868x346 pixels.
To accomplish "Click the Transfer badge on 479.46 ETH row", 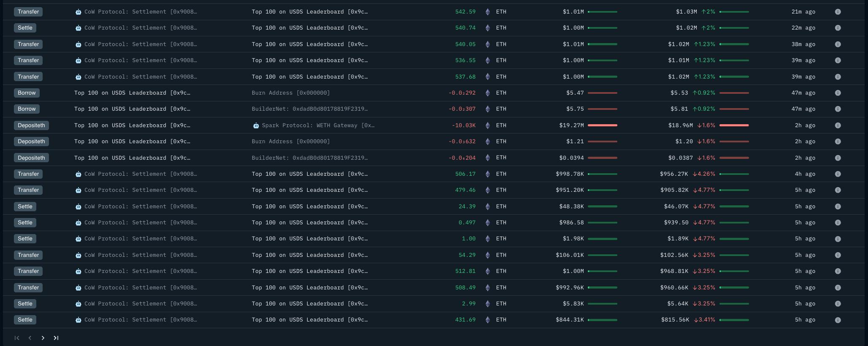I will [x=28, y=190].
